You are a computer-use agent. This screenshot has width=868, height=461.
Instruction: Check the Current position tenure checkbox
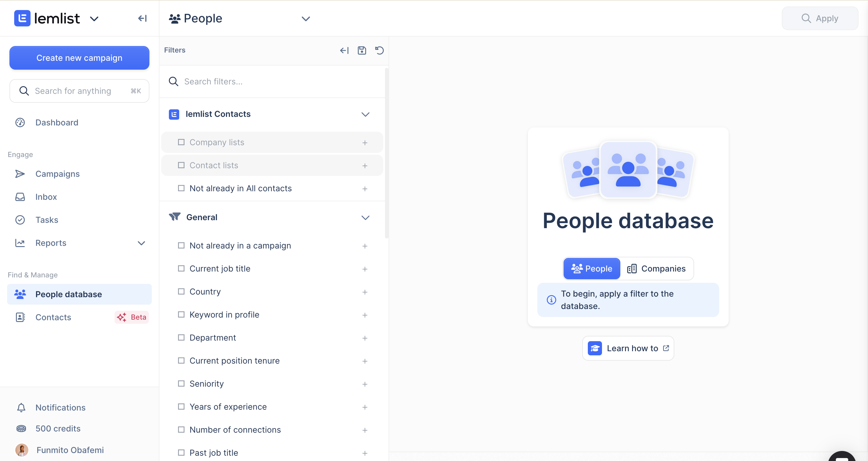tap(181, 360)
